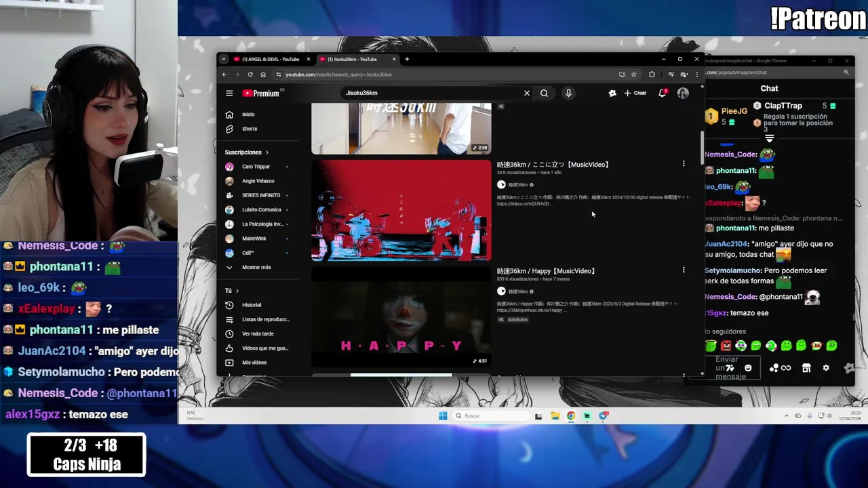Expand the Suscripciones section
868x488 pixels.
pos(247,152)
